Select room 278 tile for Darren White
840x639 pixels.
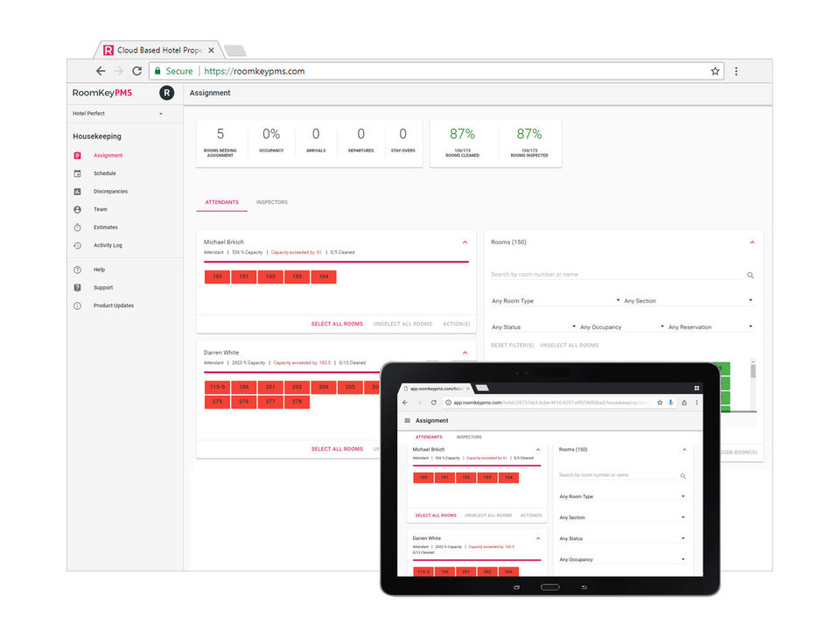[x=297, y=402]
